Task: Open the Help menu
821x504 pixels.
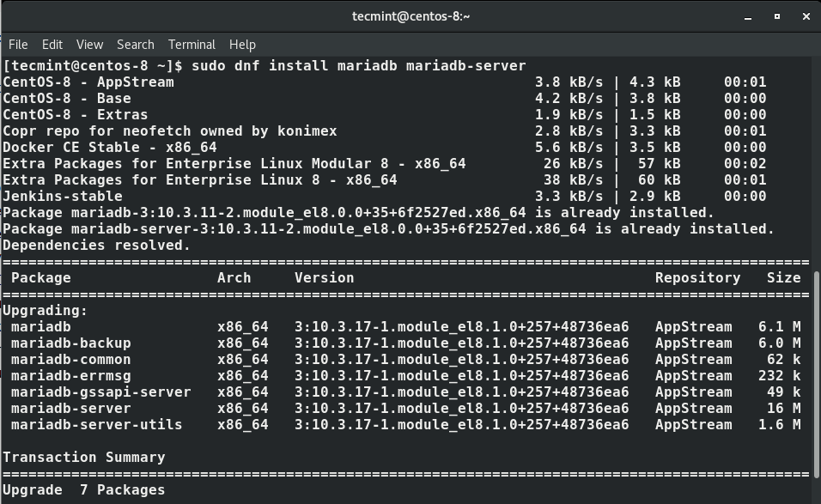Action: (x=242, y=45)
